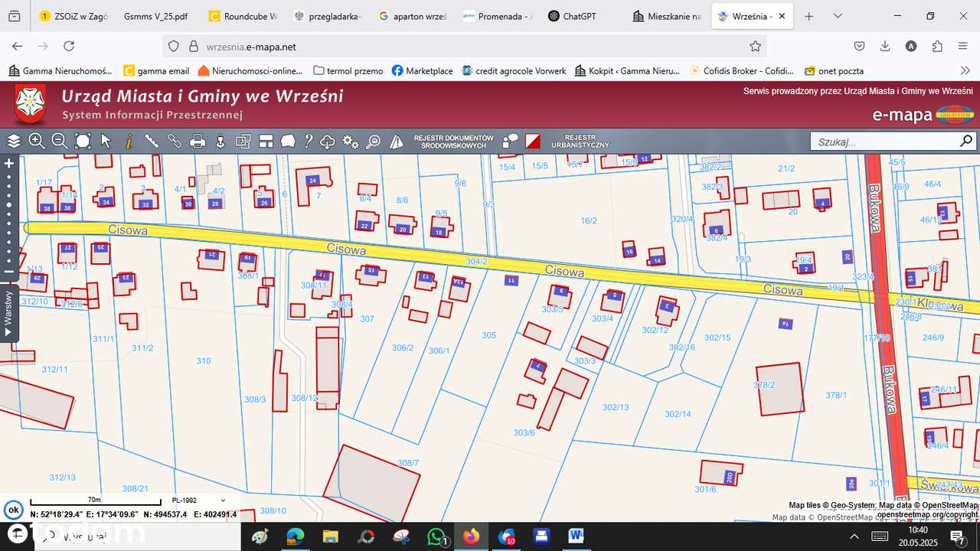
Task: Open Microsoft Word from the taskbar
Action: click(x=577, y=536)
